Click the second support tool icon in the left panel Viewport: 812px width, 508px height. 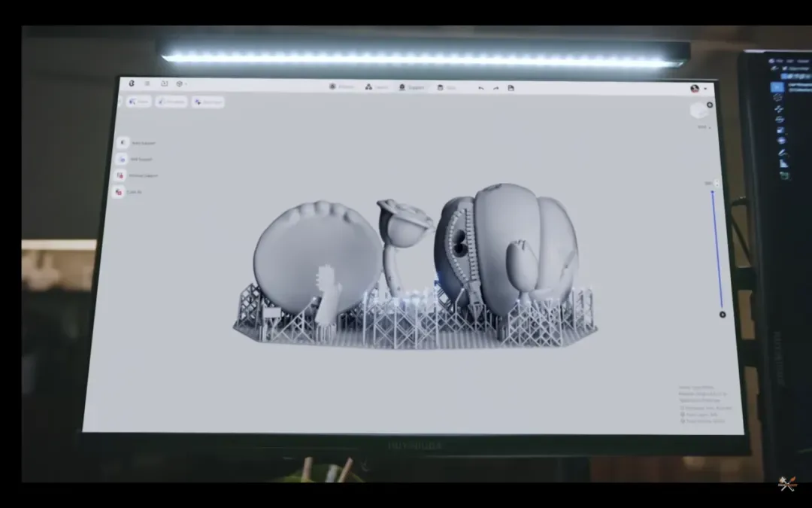pyautogui.click(x=121, y=159)
